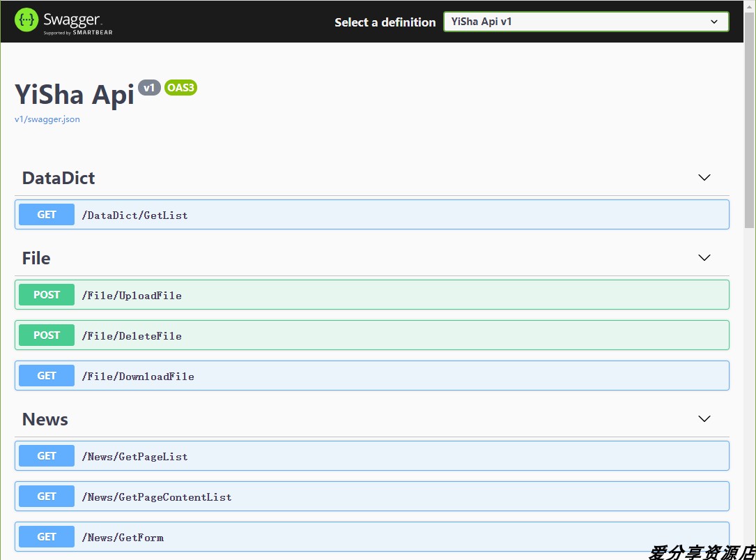Click the News section heading
This screenshot has width=756, height=560.
coord(45,420)
